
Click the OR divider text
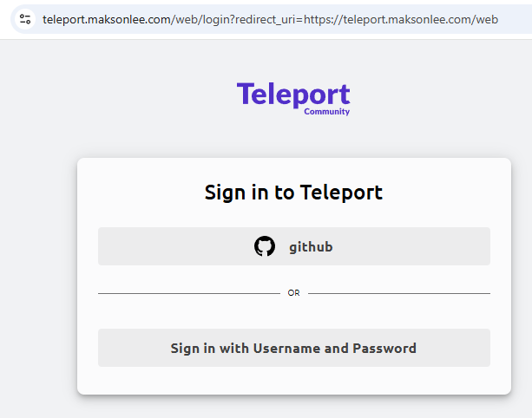pos(293,293)
